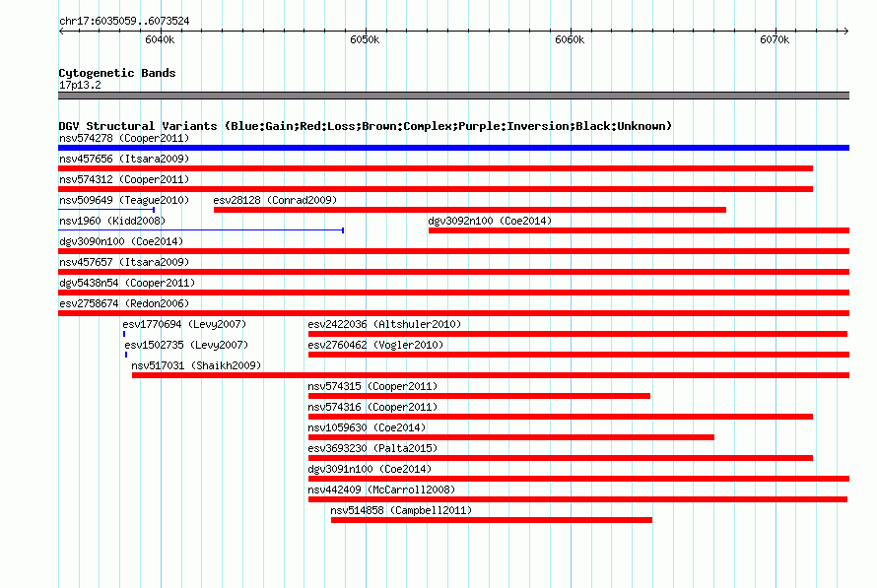
Task: Select dgv3091n100 (Coe2014) variant
Action: click(x=370, y=469)
